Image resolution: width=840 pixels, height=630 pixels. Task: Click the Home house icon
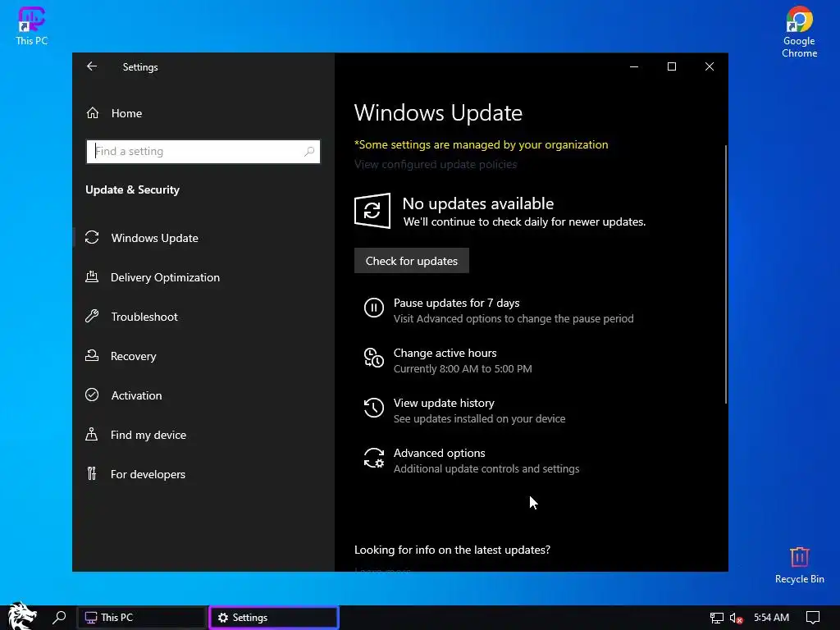coord(93,113)
